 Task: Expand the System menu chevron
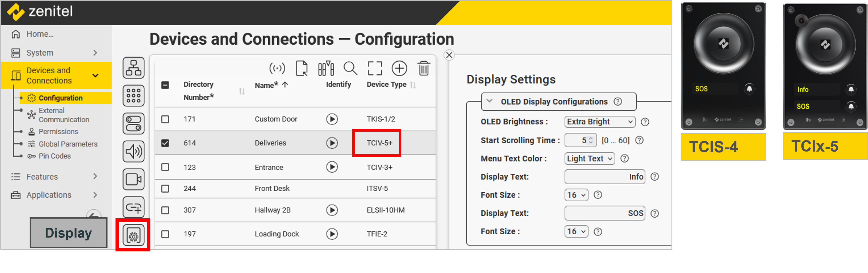coord(95,53)
